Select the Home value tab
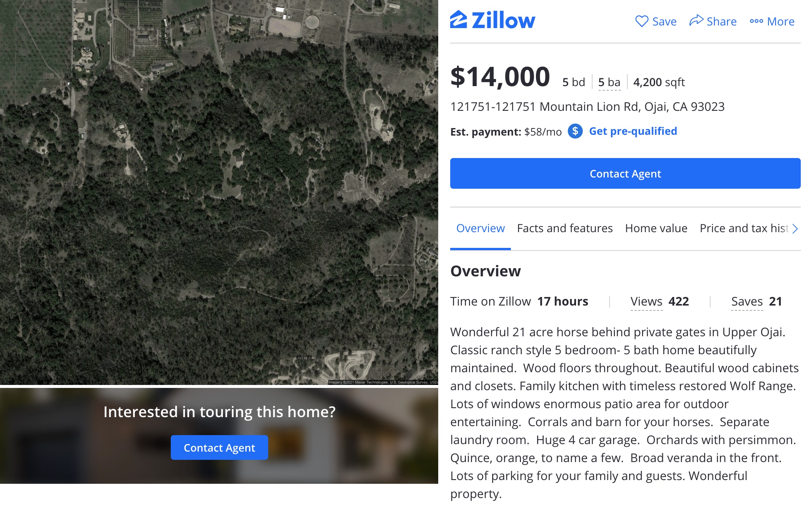The height and width of the screenshot is (510, 812). click(x=656, y=228)
